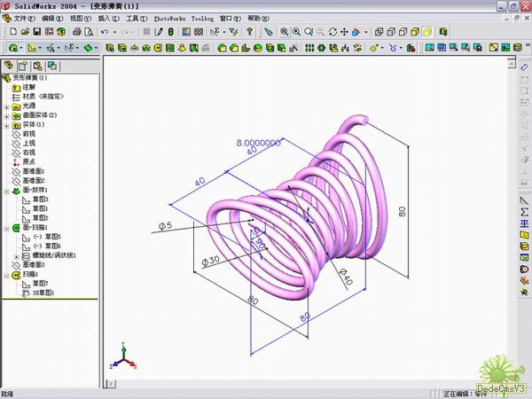The image size is (532, 399).
Task: Click the Save icon in toolbar
Action: click(36, 31)
